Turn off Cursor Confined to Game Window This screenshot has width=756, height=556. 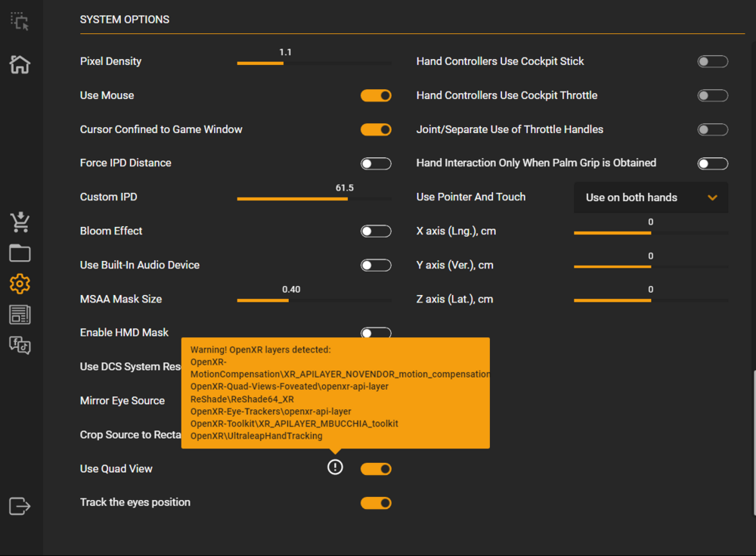(x=376, y=129)
